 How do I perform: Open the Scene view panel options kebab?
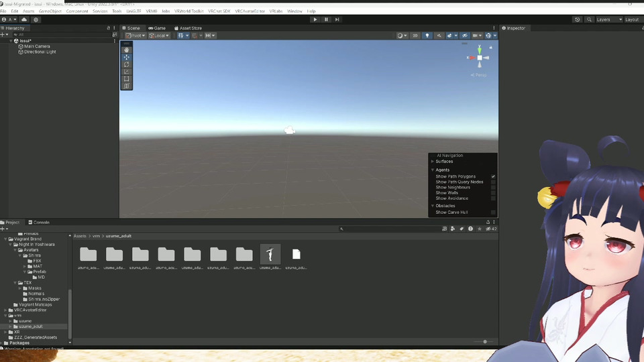point(494,28)
